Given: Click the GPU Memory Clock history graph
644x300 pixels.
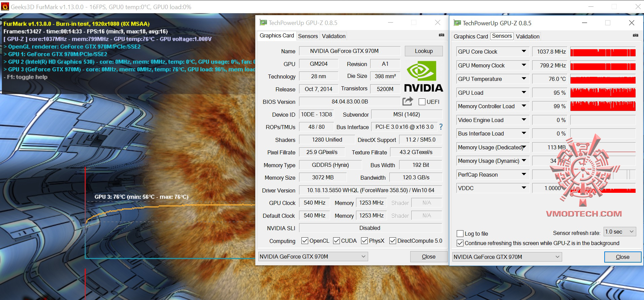Looking at the screenshot, I should (x=603, y=65).
